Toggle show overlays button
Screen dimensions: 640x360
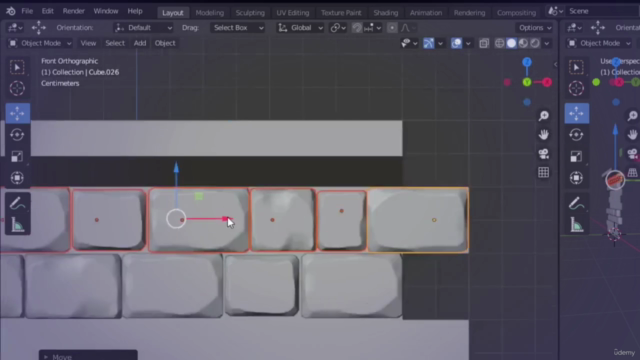pyautogui.click(x=456, y=43)
